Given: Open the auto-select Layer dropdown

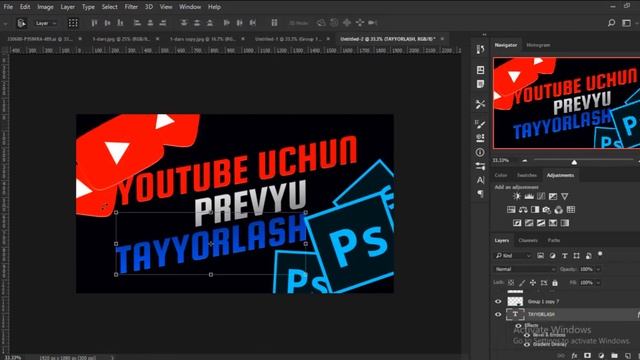Looking at the screenshot, I should pos(46,23).
